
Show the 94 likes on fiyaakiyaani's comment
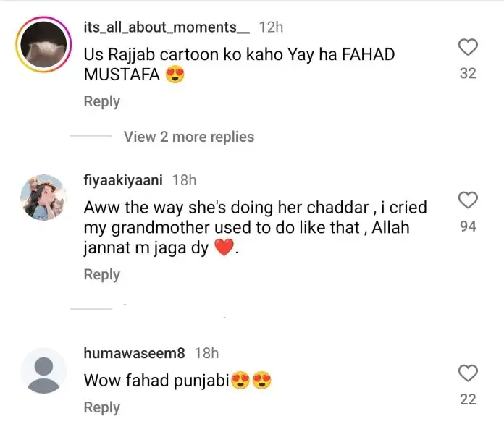pyautogui.click(x=468, y=226)
